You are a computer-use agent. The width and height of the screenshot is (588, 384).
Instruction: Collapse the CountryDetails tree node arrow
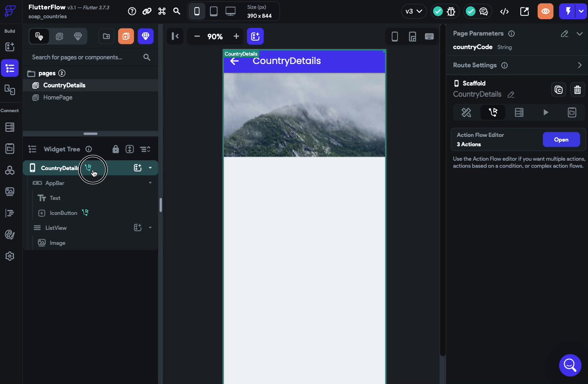click(150, 168)
